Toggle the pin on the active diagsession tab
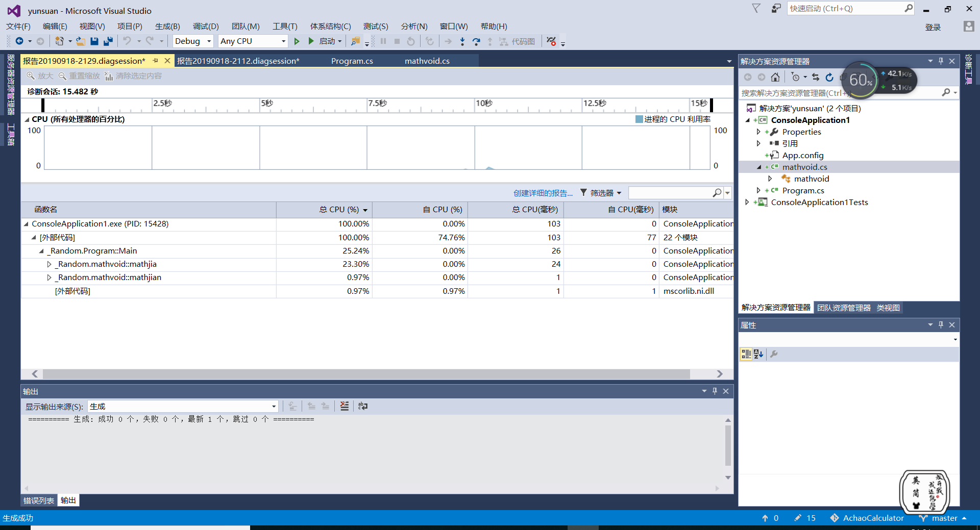The height and width of the screenshot is (530, 980). pos(155,61)
